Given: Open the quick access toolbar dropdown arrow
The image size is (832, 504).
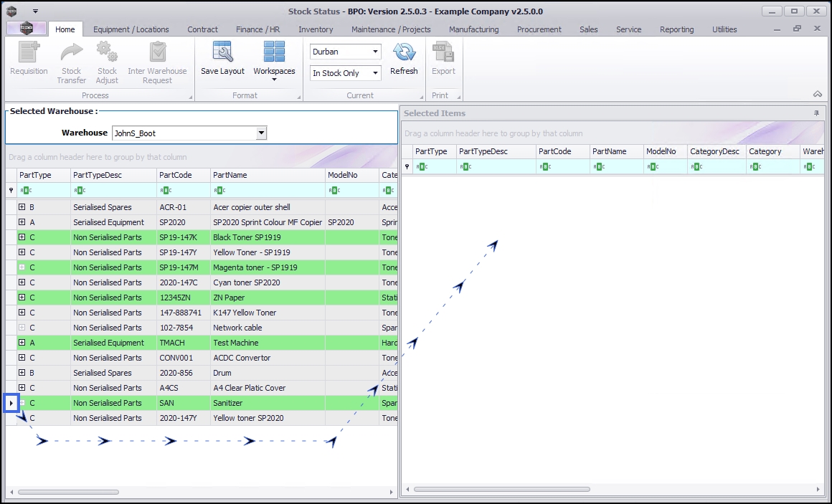Looking at the screenshot, I should coord(35,11).
